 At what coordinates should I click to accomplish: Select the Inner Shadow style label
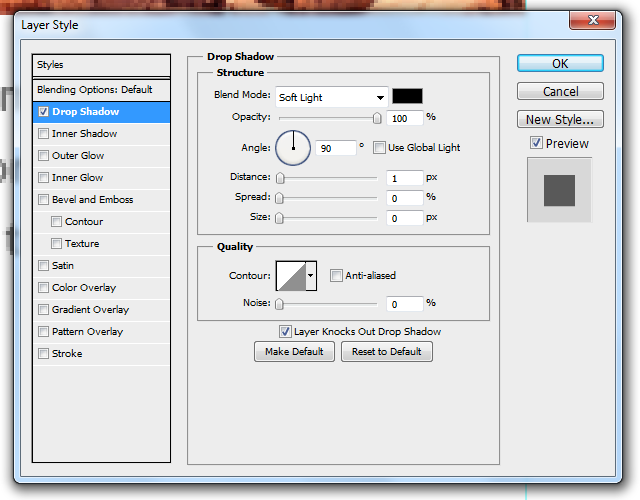84,134
